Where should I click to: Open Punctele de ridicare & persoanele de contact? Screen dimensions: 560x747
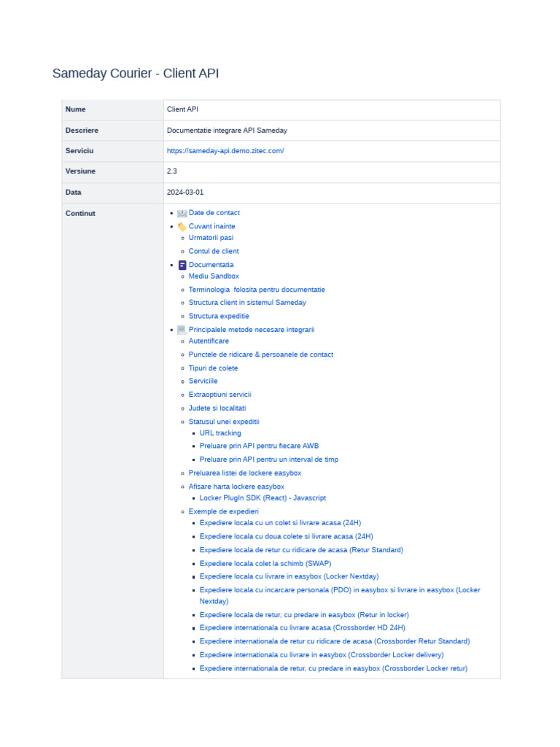(261, 355)
